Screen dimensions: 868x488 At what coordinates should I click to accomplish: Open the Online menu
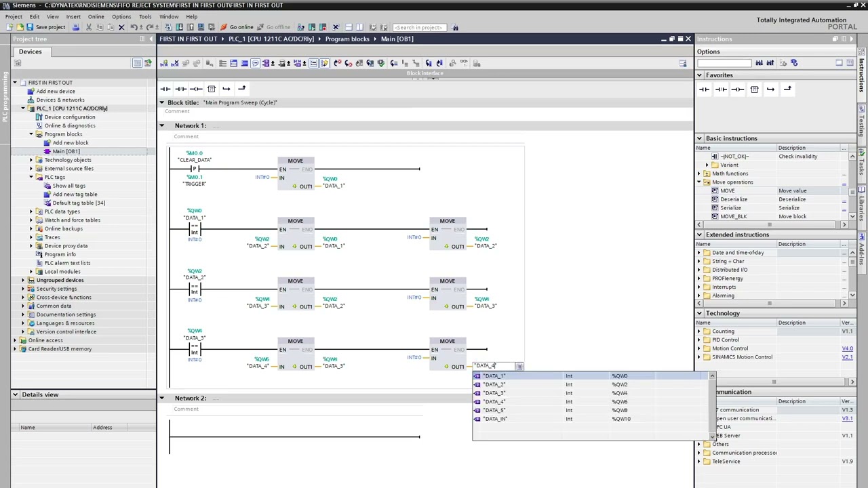coord(96,16)
